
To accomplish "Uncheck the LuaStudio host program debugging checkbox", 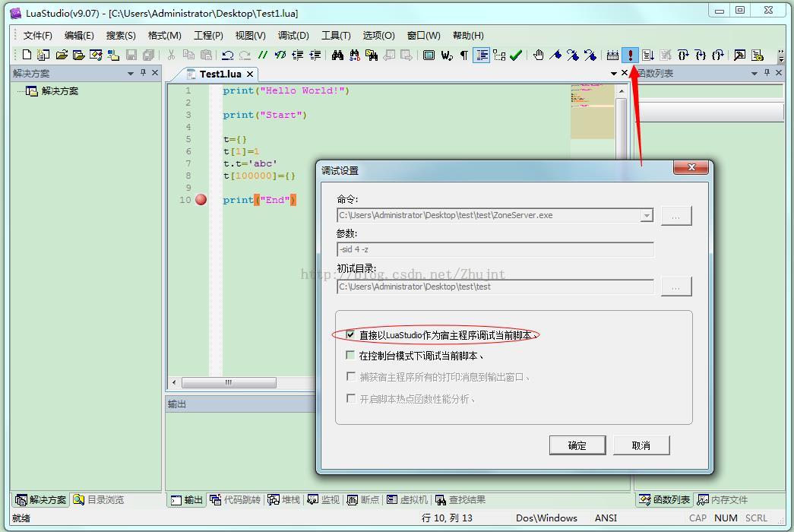I will point(350,335).
